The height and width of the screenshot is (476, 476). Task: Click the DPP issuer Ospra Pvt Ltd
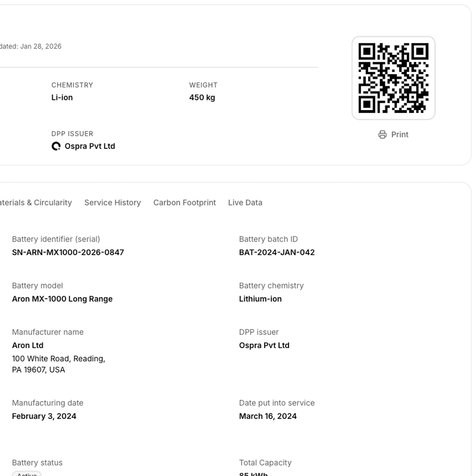coord(264,345)
